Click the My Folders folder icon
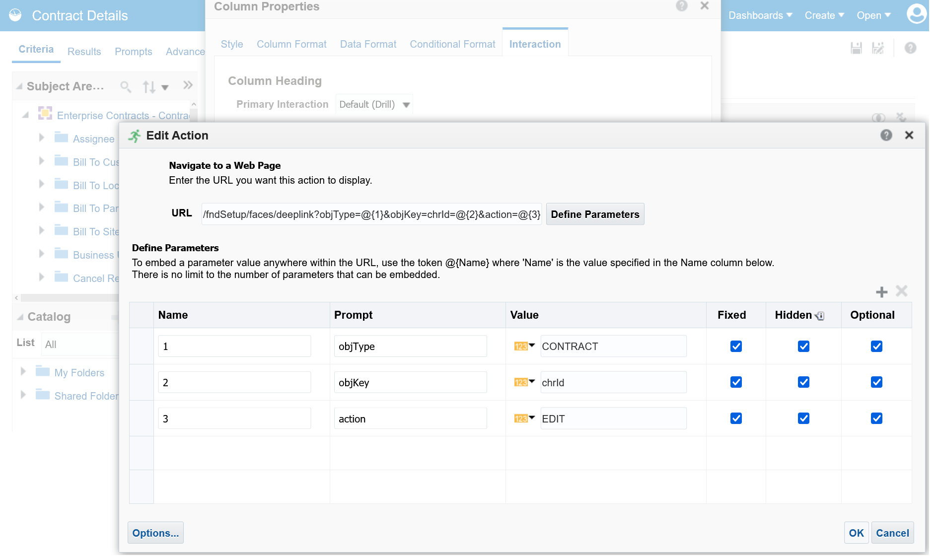 (43, 371)
